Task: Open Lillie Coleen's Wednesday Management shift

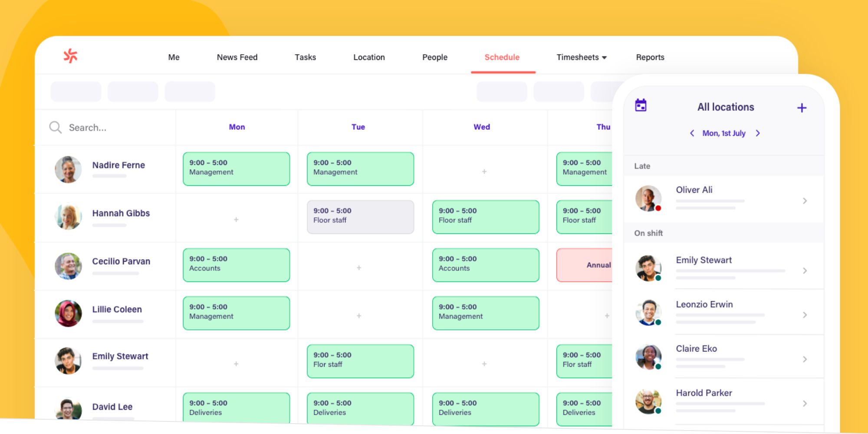Action: (x=486, y=313)
